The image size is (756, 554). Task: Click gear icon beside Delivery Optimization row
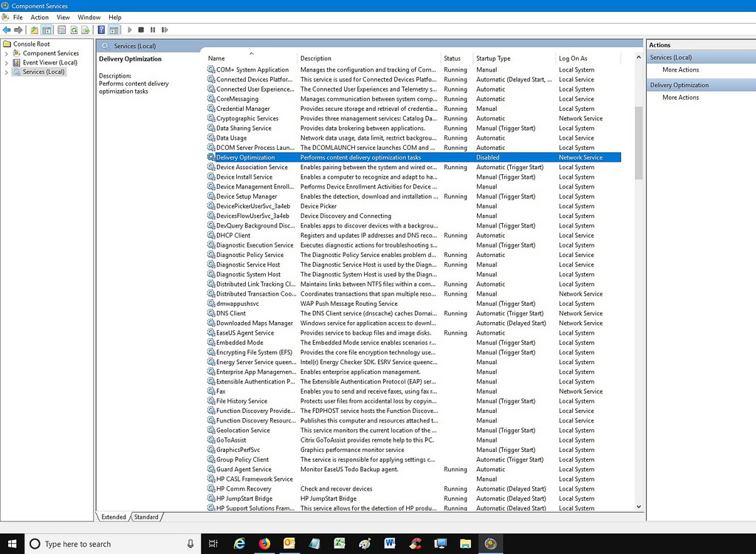(210, 157)
